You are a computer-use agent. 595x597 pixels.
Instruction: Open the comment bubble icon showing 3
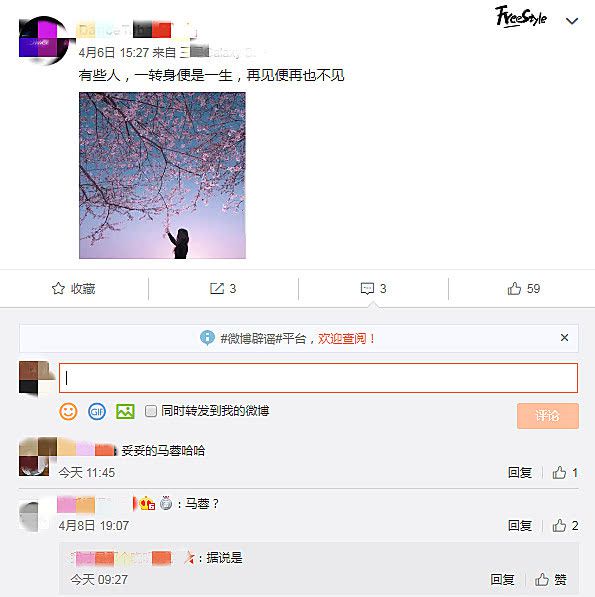(x=367, y=289)
